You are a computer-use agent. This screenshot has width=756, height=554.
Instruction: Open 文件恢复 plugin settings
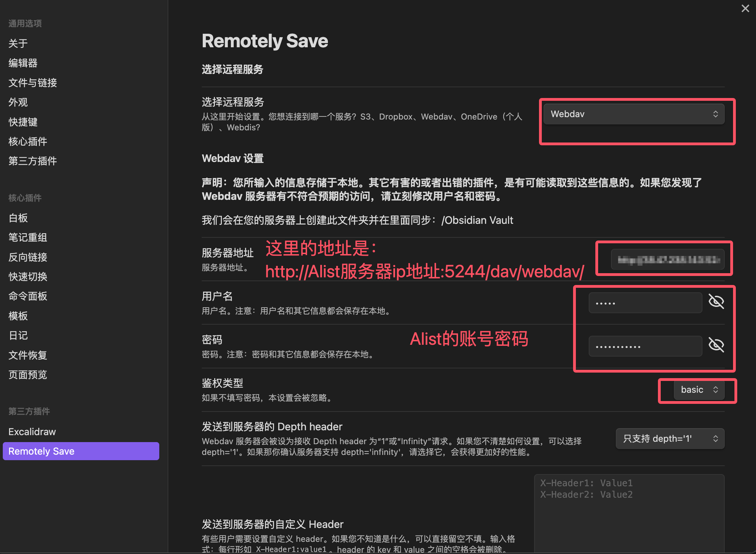81,355
